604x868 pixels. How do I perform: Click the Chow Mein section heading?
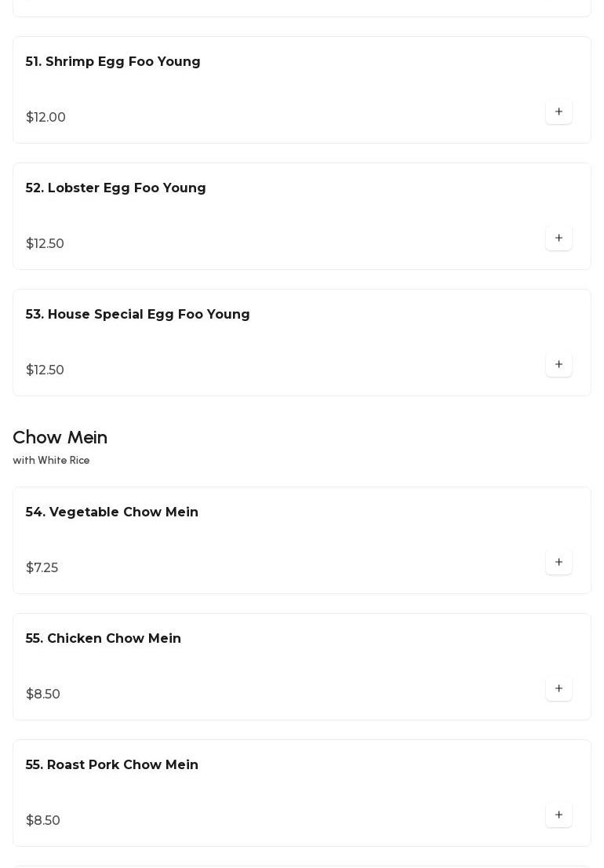click(x=60, y=437)
